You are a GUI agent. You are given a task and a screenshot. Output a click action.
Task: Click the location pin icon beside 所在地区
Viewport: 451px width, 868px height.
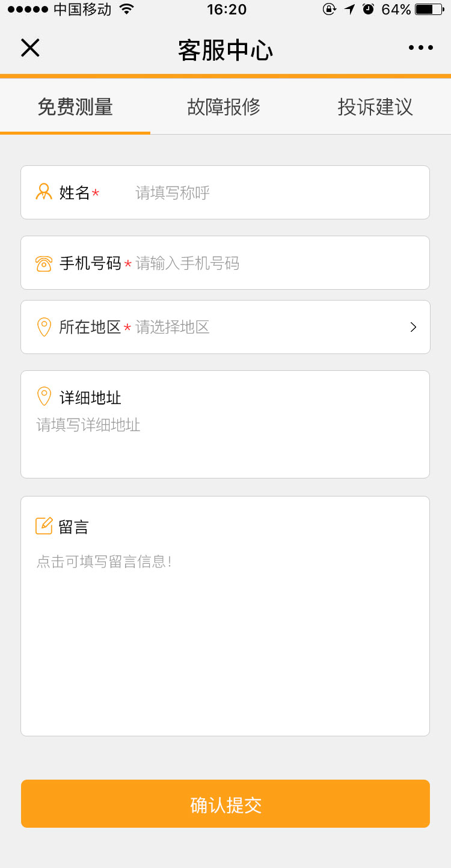point(44,327)
